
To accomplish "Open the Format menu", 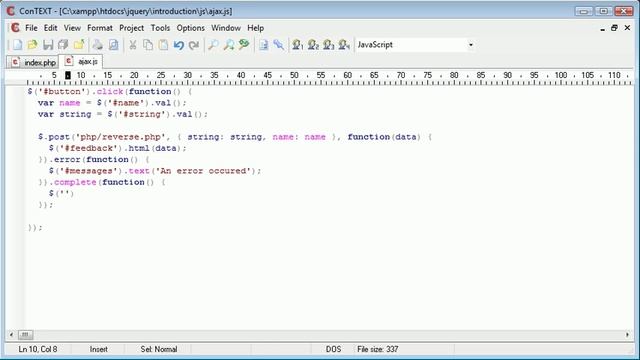I will click(100, 28).
